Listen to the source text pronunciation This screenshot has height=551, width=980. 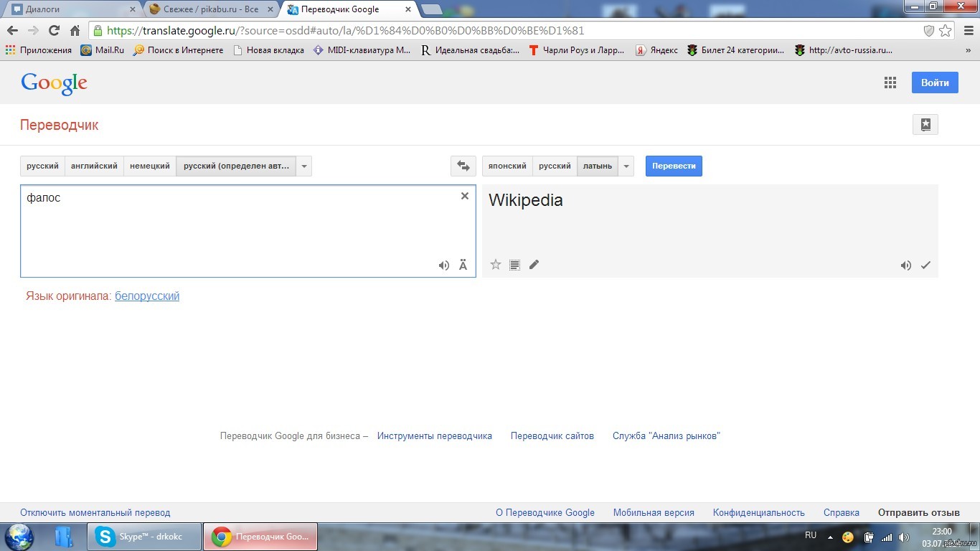click(444, 265)
